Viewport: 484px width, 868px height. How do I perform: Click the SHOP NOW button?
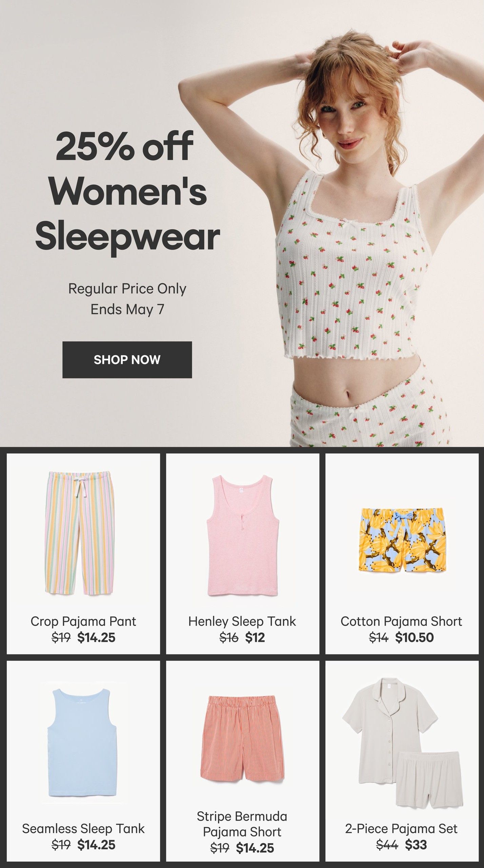pos(127,359)
